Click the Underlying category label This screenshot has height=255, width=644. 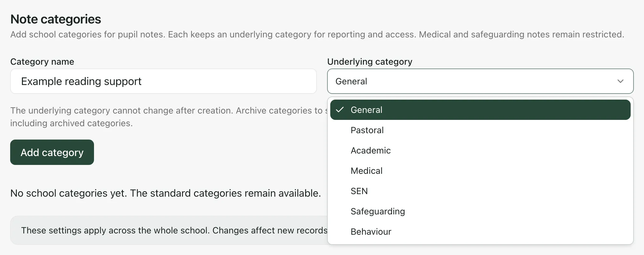tap(370, 62)
